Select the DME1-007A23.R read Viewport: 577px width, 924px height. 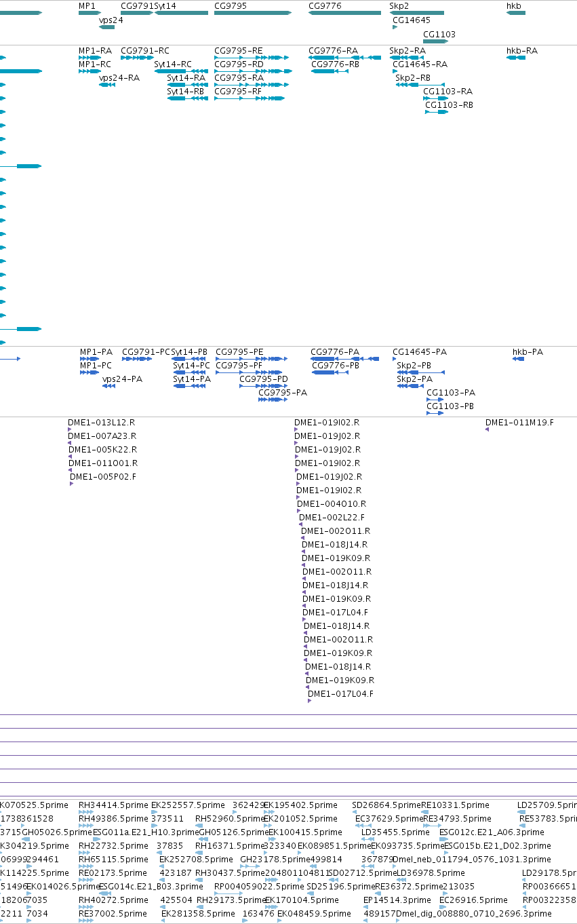(102, 436)
